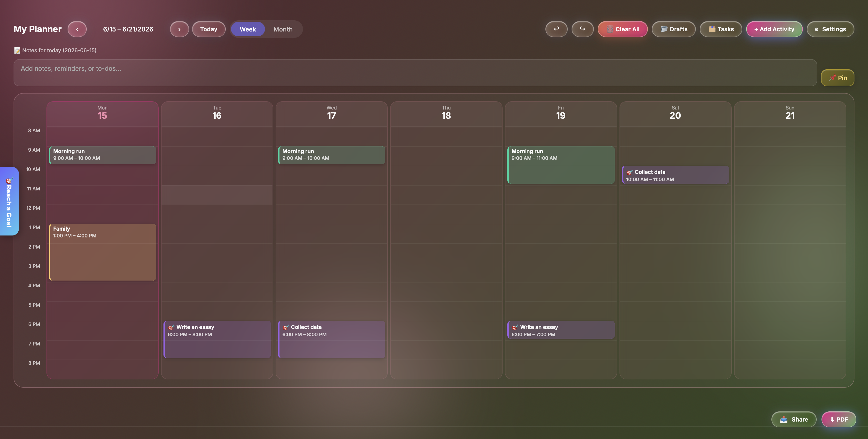Screen dimensions: 868x439
Task: Click the 9 AM time label
Action: pyautogui.click(x=34, y=150)
